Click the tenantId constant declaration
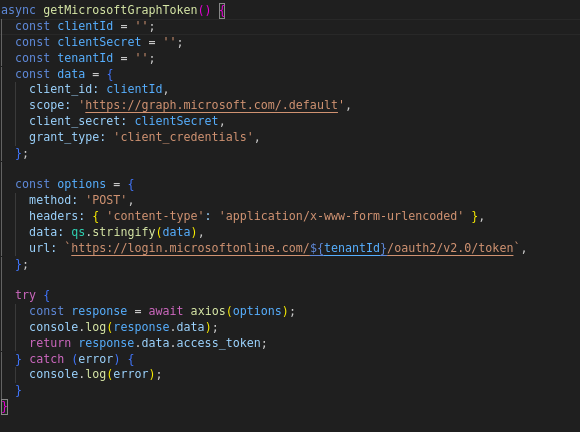Screen dimensions: 580x432 coord(85,58)
